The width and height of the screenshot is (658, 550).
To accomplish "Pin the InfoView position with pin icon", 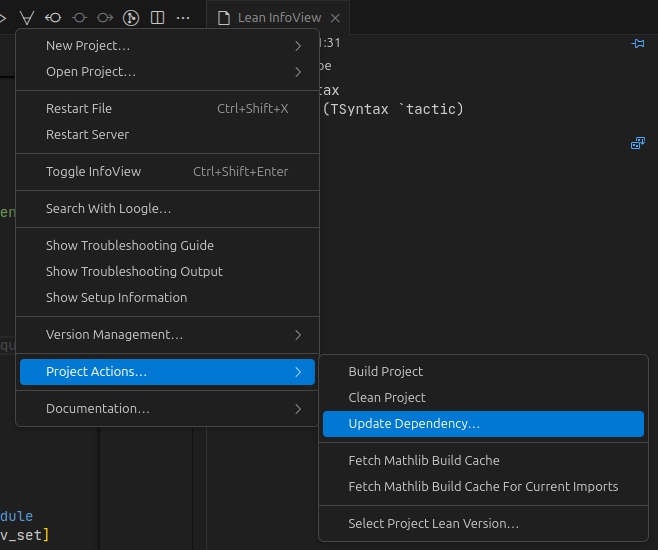I will coord(637,43).
